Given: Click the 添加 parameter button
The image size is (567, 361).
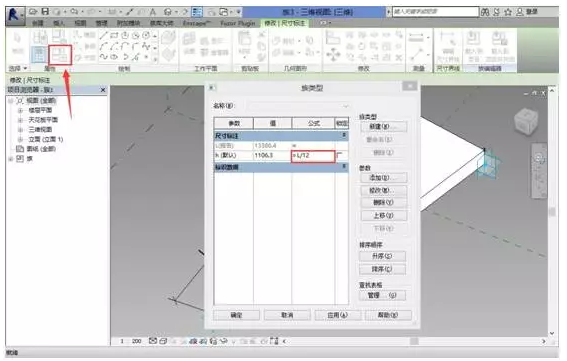Looking at the screenshot, I should (x=383, y=178).
